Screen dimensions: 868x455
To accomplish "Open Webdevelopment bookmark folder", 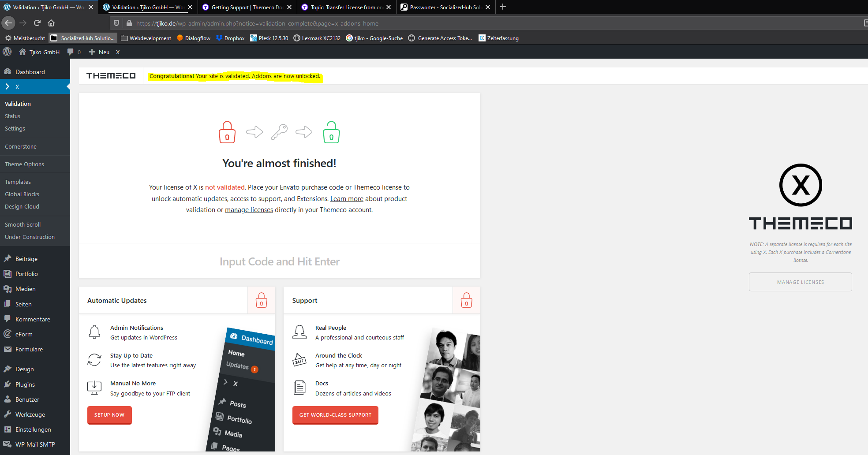I will (146, 38).
